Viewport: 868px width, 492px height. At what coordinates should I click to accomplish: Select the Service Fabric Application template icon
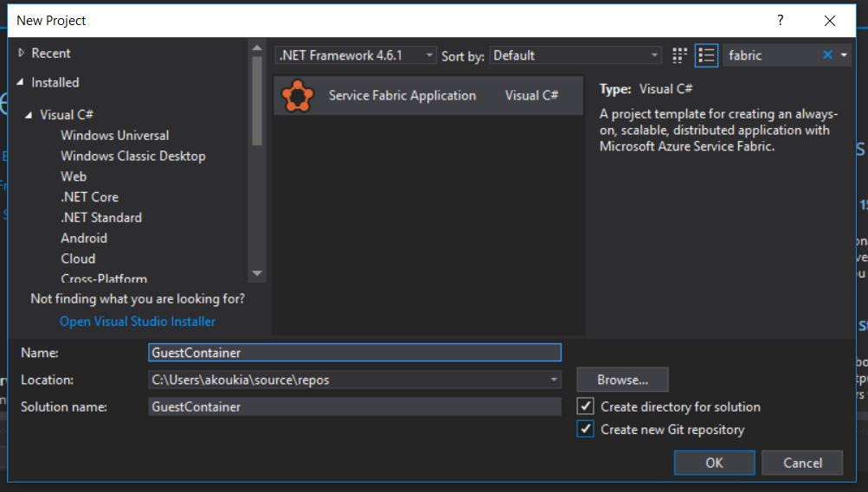point(298,96)
